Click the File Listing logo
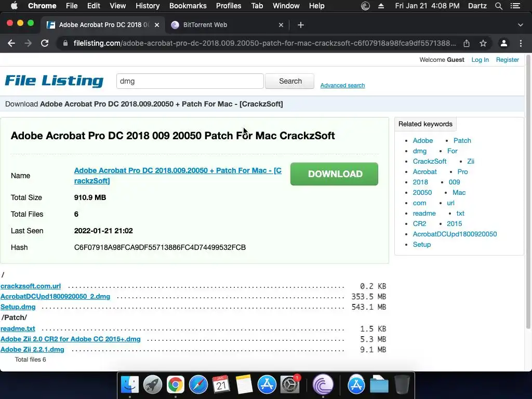Image resolution: width=532 pixels, height=399 pixels. point(54,81)
